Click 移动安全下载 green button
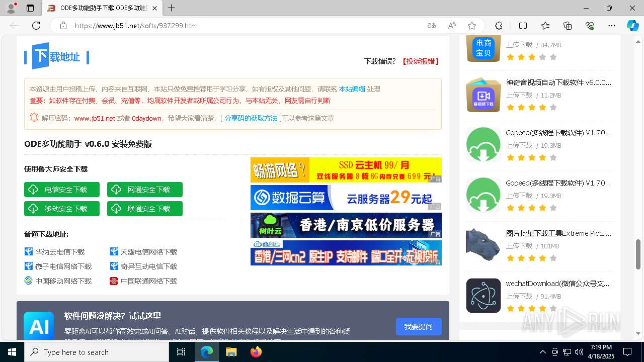 pyautogui.click(x=62, y=209)
